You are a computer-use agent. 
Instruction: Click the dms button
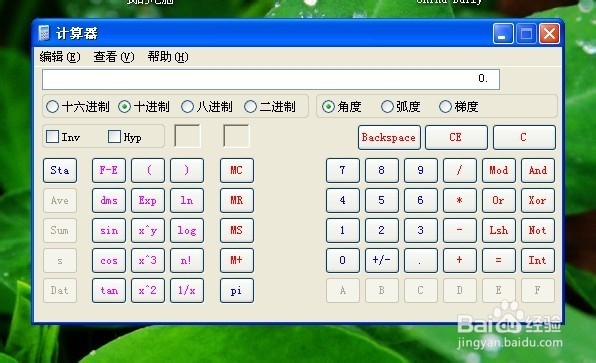coord(109,200)
